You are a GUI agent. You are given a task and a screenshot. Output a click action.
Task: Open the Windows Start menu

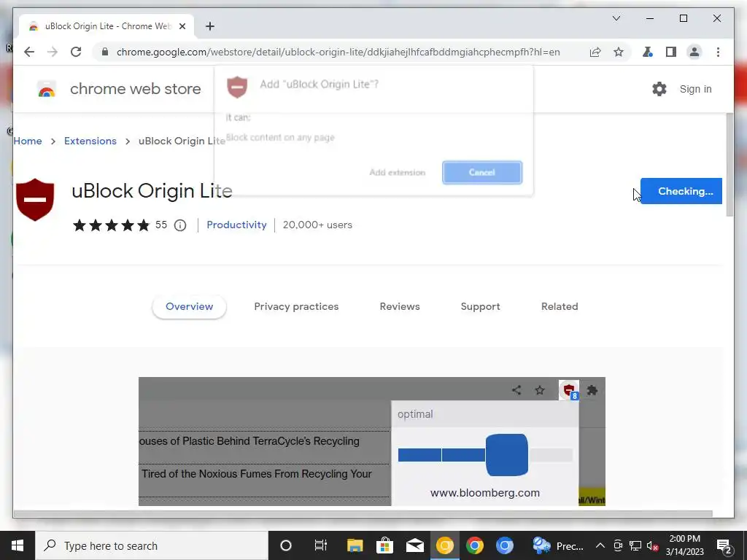pyautogui.click(x=18, y=545)
